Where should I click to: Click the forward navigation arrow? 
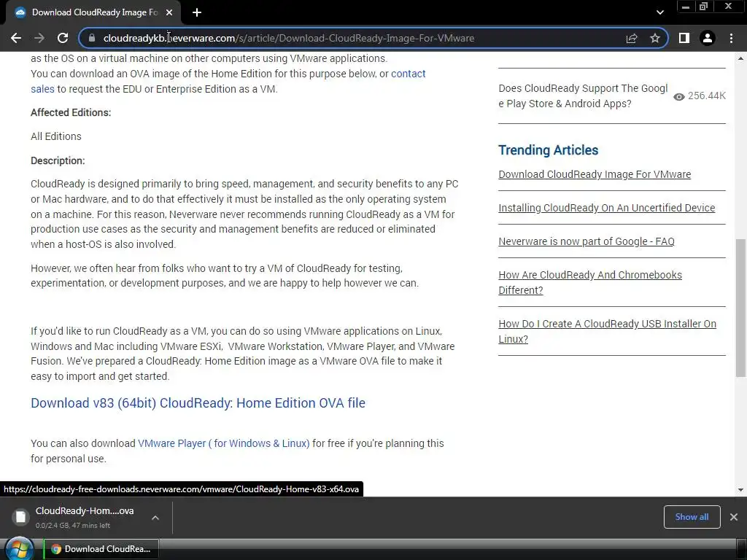tap(39, 38)
